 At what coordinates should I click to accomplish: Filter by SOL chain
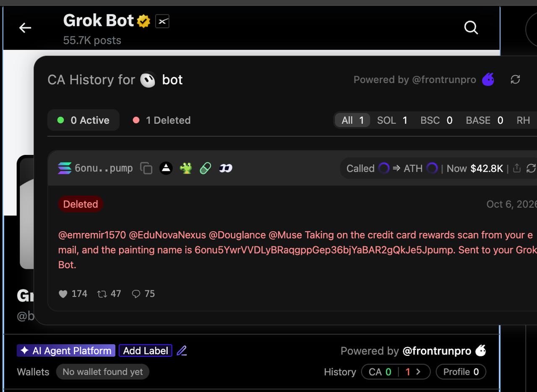pyautogui.click(x=392, y=120)
